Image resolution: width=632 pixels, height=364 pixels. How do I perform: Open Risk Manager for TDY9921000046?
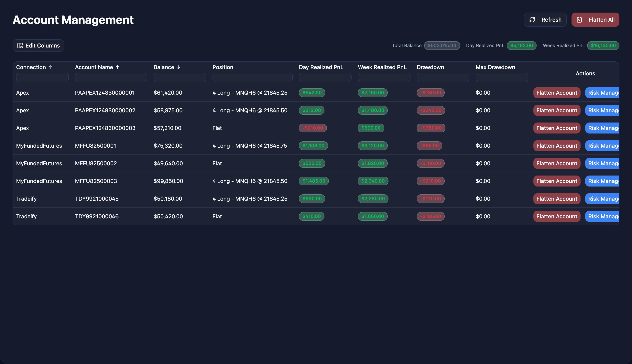pyautogui.click(x=602, y=217)
